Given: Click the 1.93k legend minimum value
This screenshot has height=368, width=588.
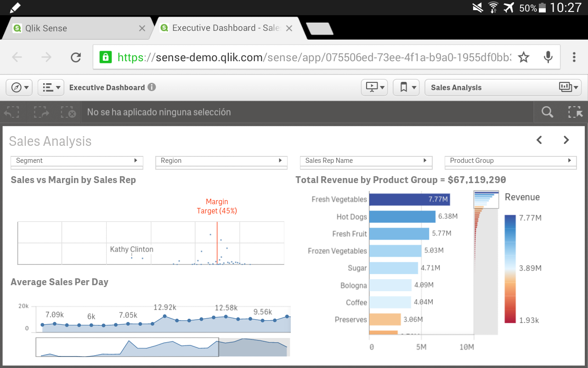Looking at the screenshot, I should 529,320.
